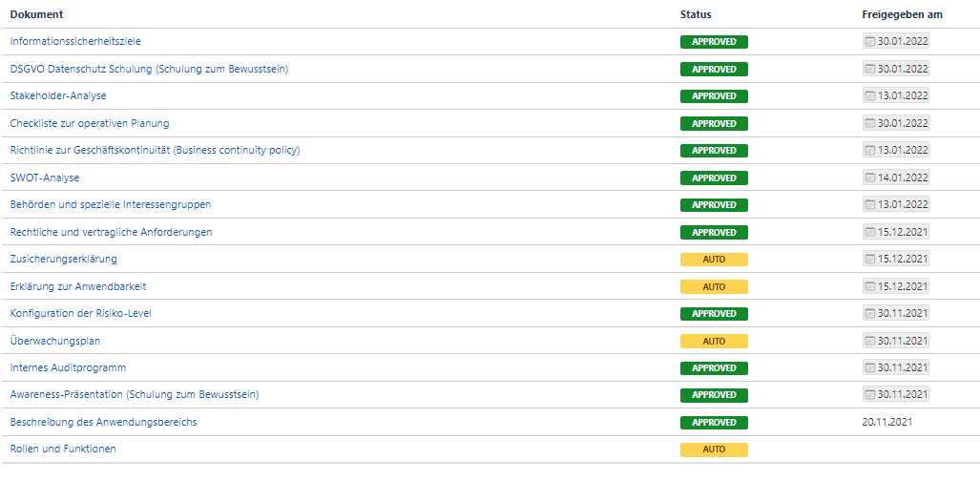The width and height of the screenshot is (980, 481).
Task: Click calendar icon in SWOT-Analyse row
Action: [869, 178]
